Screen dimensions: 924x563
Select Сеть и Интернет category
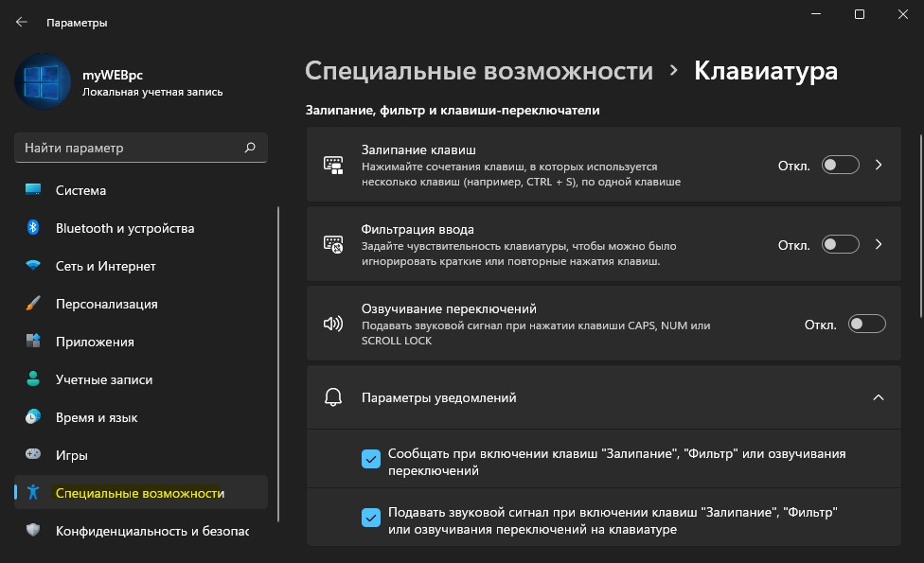tap(141, 266)
